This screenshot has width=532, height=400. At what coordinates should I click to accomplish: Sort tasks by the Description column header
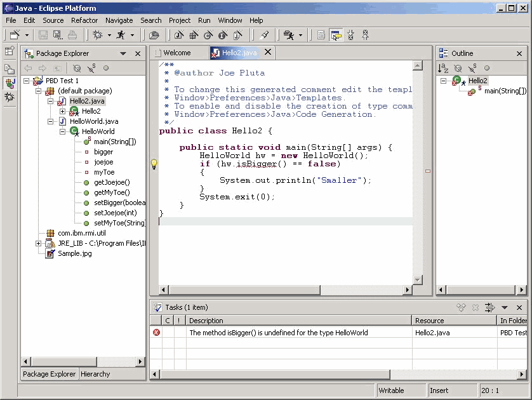[298, 321]
